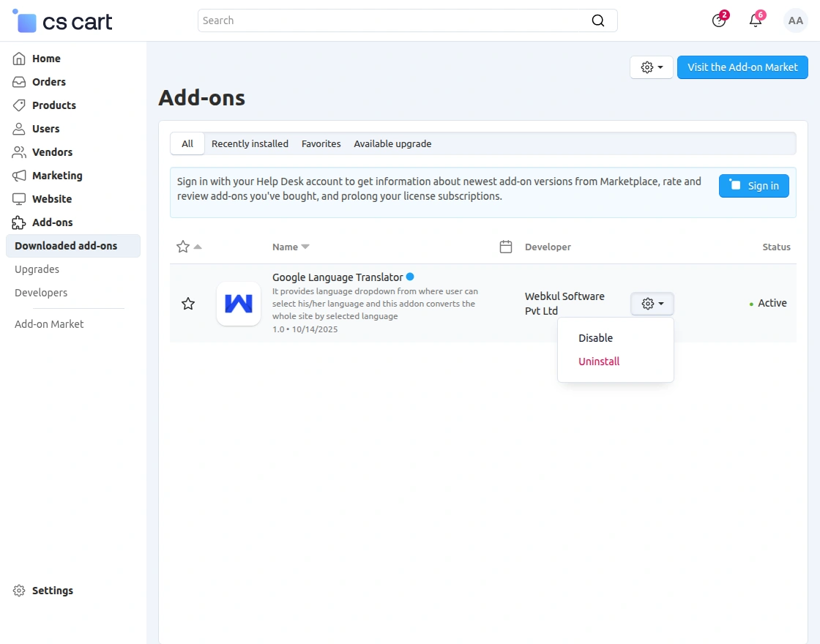Click the Home icon in sidebar
The width and height of the screenshot is (820, 644).
coord(19,59)
